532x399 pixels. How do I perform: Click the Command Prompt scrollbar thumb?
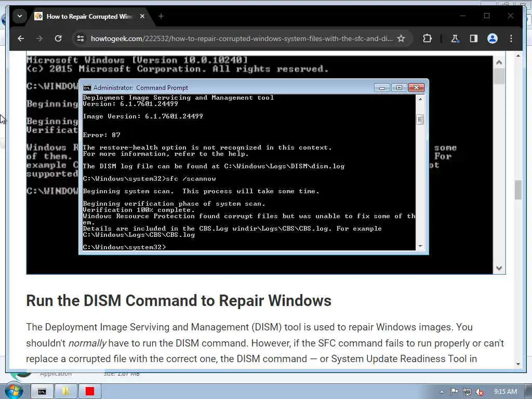click(420, 119)
